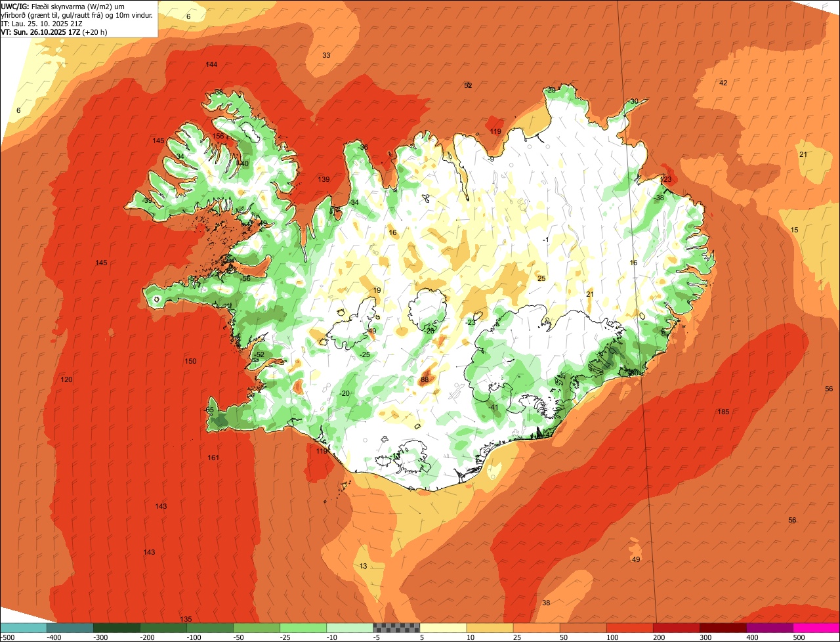Select the magenta above-500 legend swatch
Image resolution: width=840 pixels, height=642 pixels.
[816, 628]
